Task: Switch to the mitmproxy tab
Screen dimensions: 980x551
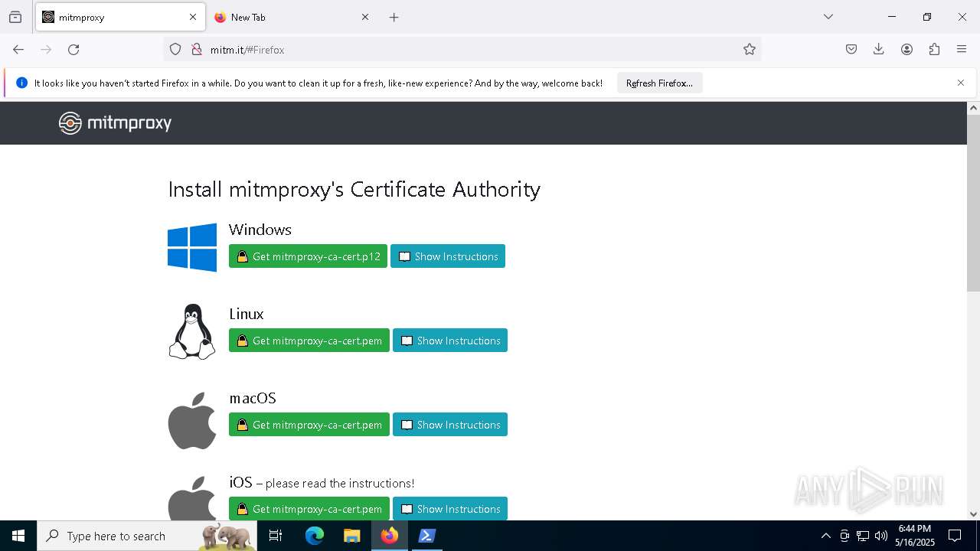Action: pyautogui.click(x=119, y=17)
